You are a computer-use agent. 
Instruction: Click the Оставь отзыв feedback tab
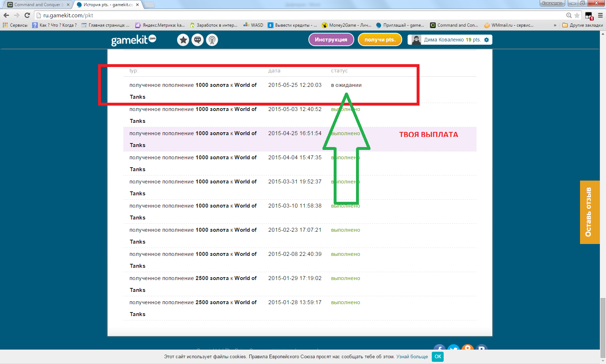590,212
